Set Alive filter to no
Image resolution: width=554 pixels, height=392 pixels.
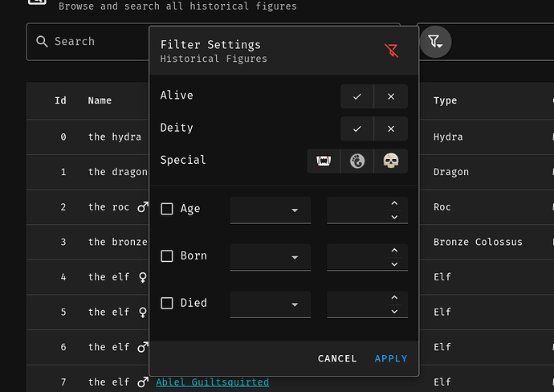(x=391, y=96)
